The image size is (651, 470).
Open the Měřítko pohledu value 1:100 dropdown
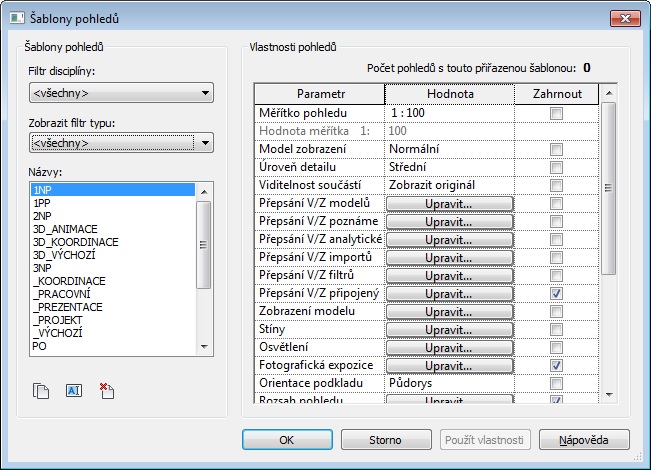pyautogui.click(x=449, y=113)
